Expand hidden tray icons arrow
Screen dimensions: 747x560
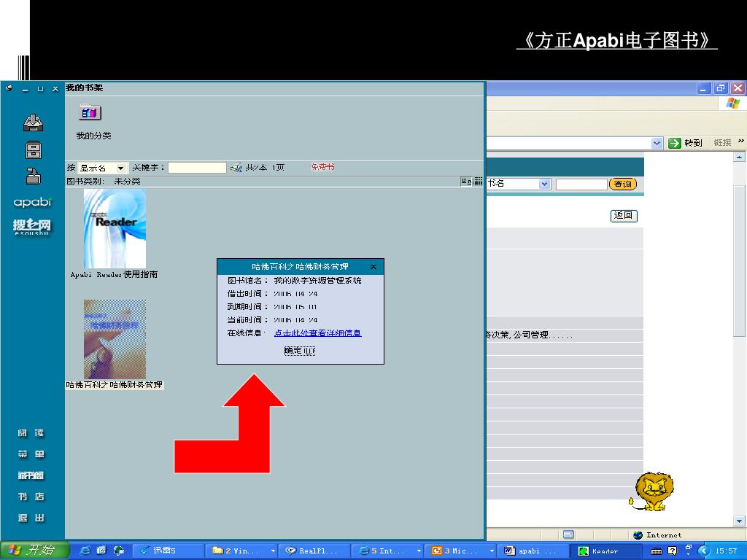click(x=704, y=551)
